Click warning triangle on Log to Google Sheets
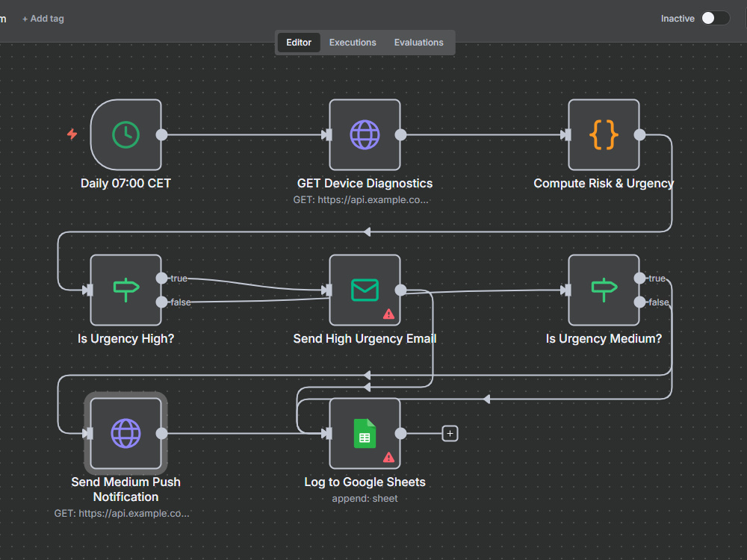This screenshot has height=560, width=747. pos(388,457)
